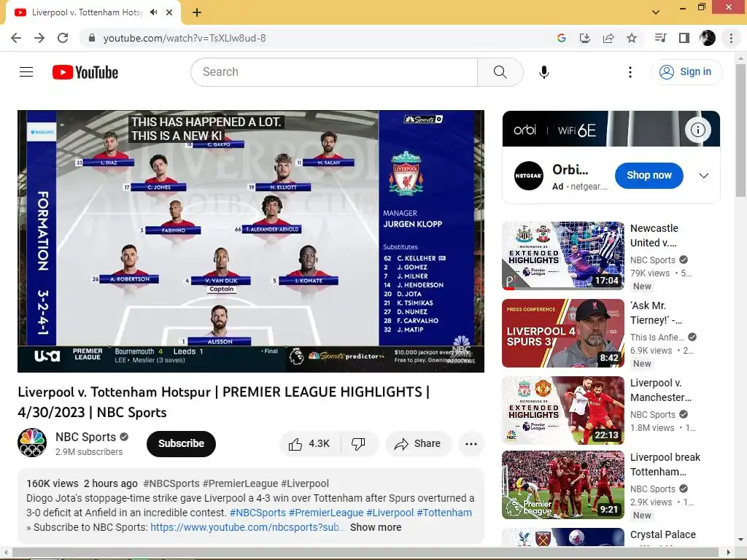Image resolution: width=747 pixels, height=560 pixels.
Task: Click the ad info icon on Orbi banner
Action: click(x=697, y=130)
